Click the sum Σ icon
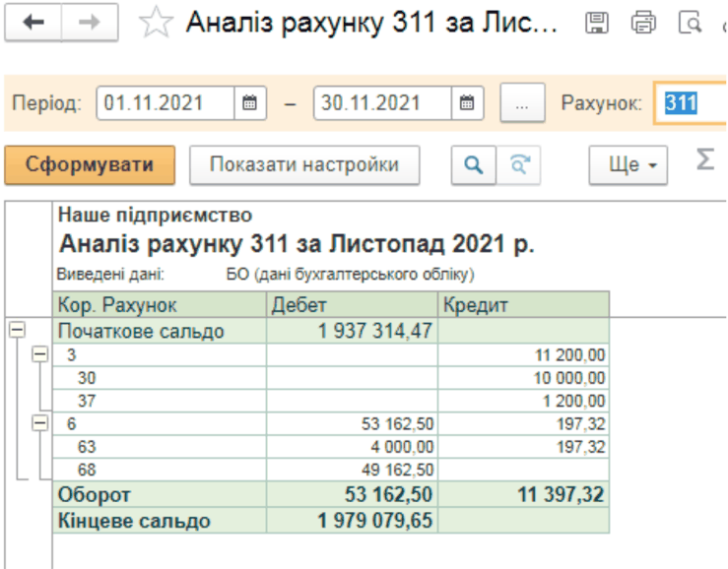728x569 pixels. pos(704,160)
